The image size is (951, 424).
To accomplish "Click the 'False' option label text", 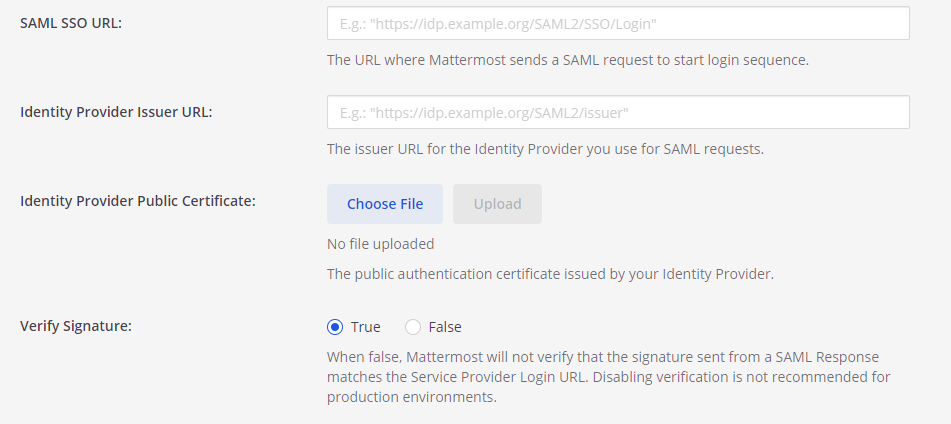I will pos(445,327).
